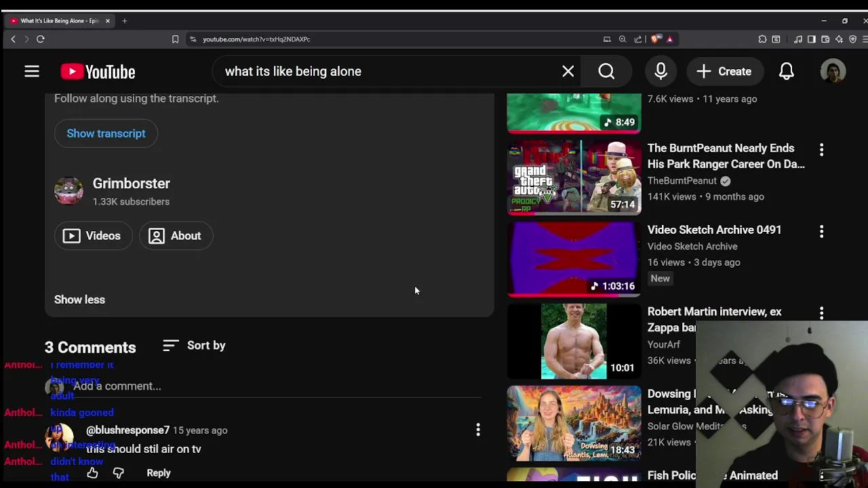Open the BurntPeanut GTA video thumbnail

point(574,178)
